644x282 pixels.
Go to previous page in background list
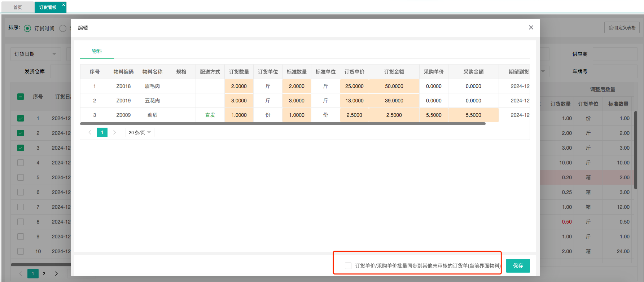[21, 274]
